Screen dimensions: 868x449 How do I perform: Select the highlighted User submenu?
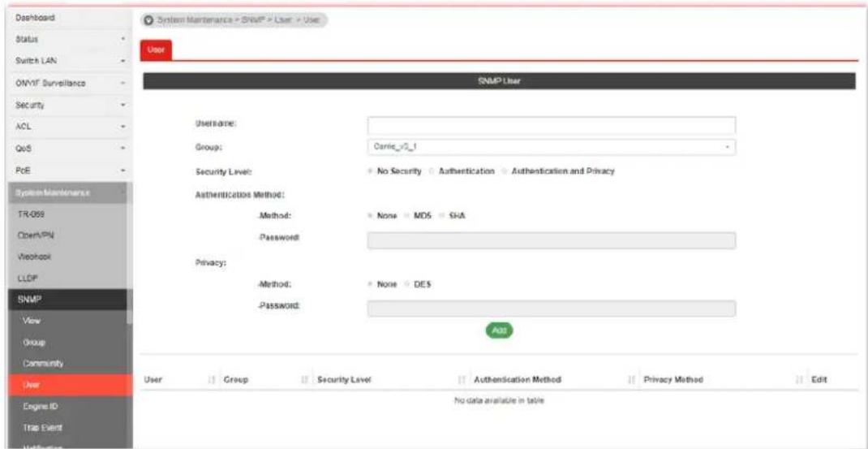click(x=71, y=385)
